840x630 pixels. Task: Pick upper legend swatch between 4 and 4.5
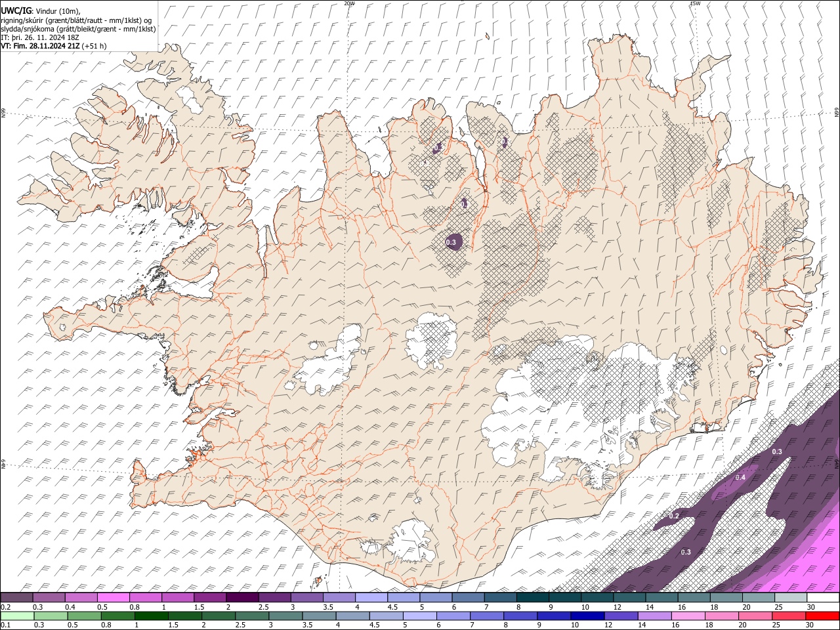coord(370,598)
